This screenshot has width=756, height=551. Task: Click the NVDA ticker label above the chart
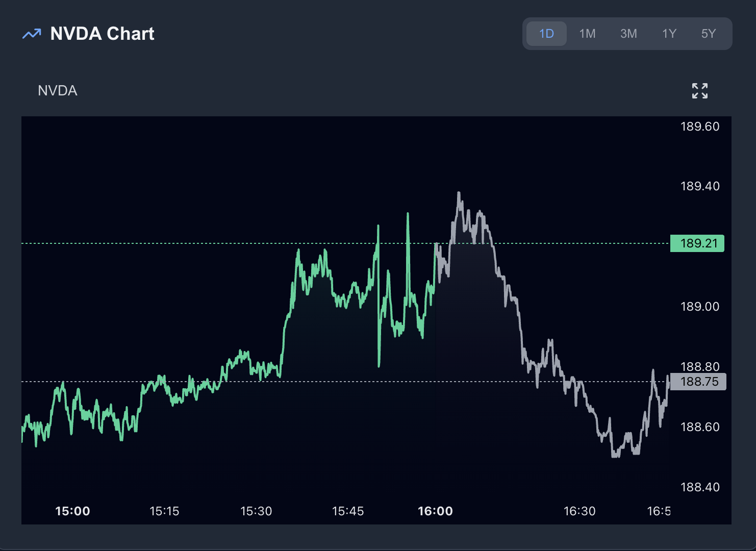coord(57,90)
